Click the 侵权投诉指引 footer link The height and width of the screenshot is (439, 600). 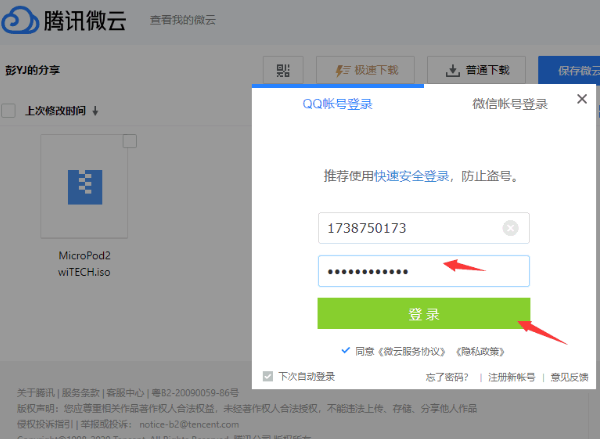pyautogui.click(x=45, y=424)
